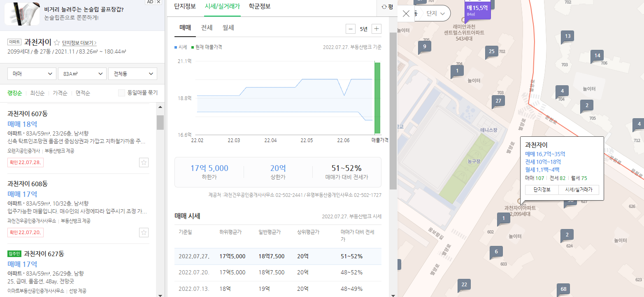Click the 2022.07.13. row in 매매 시세 table
The height and width of the screenshot is (297, 644).
pyautogui.click(x=278, y=289)
